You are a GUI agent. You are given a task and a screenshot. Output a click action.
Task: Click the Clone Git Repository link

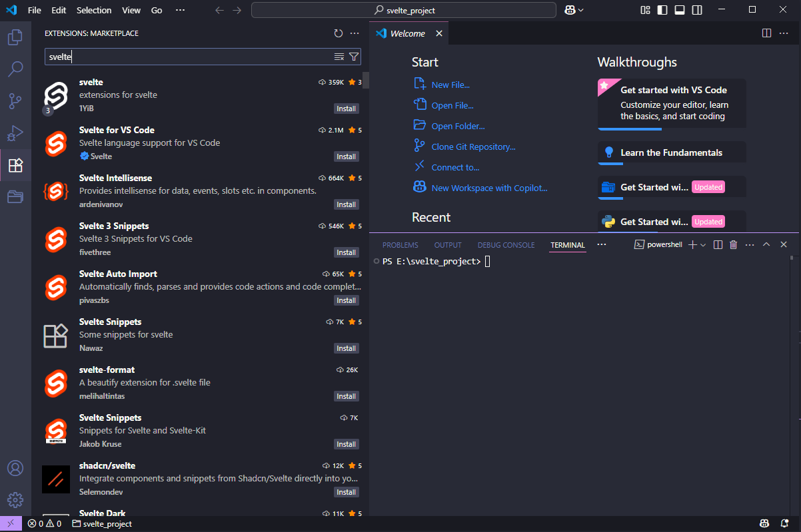pos(473,146)
